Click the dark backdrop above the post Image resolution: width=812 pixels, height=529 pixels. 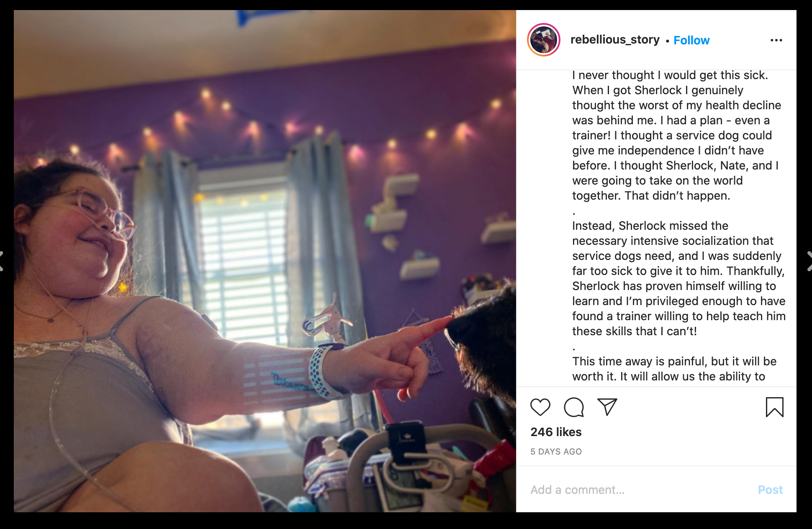coord(406,5)
